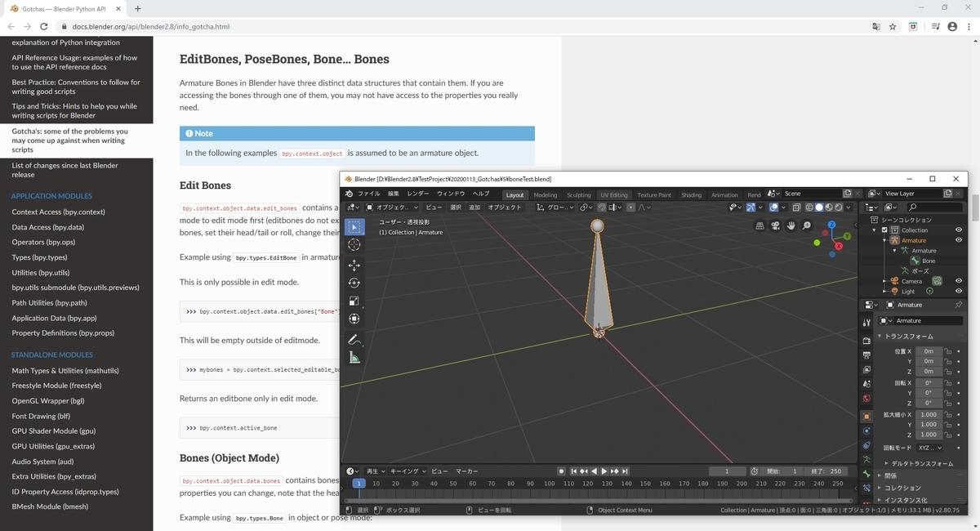Click the browser page vertical scrollbar
The height and width of the screenshot is (531, 980).
[x=974, y=207]
